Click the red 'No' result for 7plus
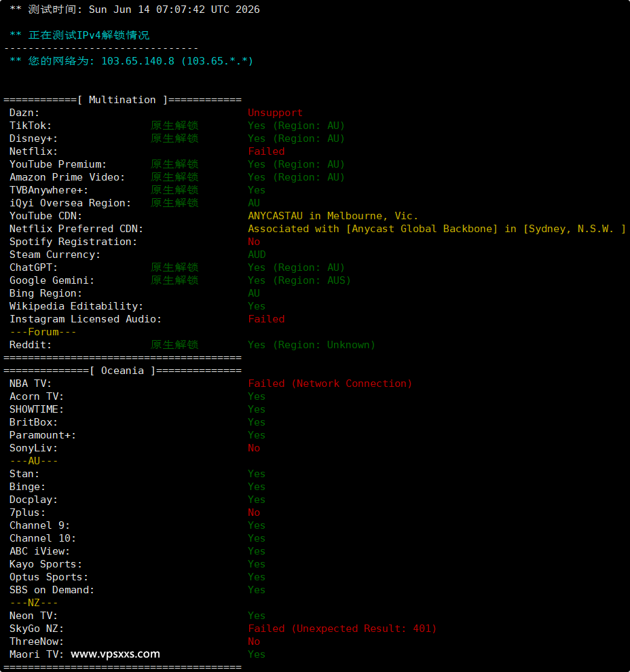Image resolution: width=630 pixels, height=672 pixels. point(254,512)
